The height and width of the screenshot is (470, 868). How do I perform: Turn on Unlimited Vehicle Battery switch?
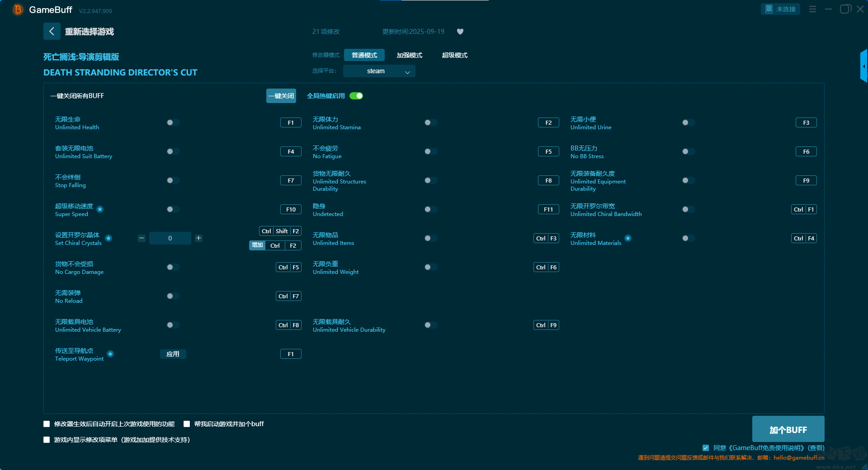pos(173,325)
